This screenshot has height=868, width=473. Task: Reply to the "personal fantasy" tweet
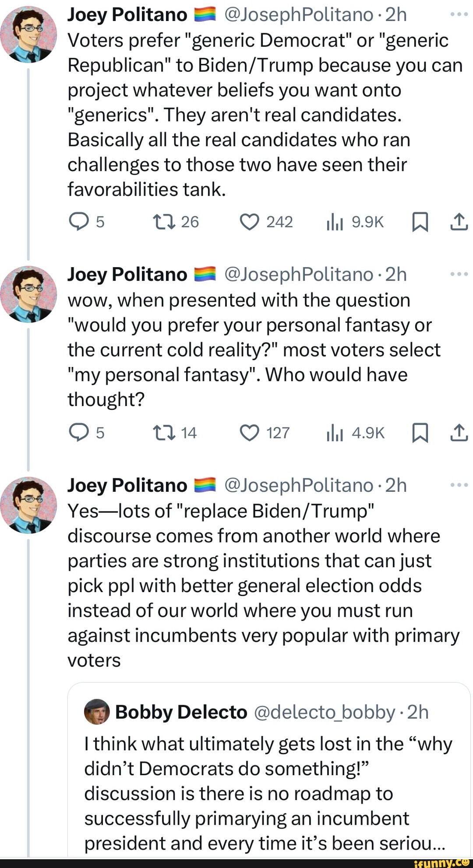(78, 433)
